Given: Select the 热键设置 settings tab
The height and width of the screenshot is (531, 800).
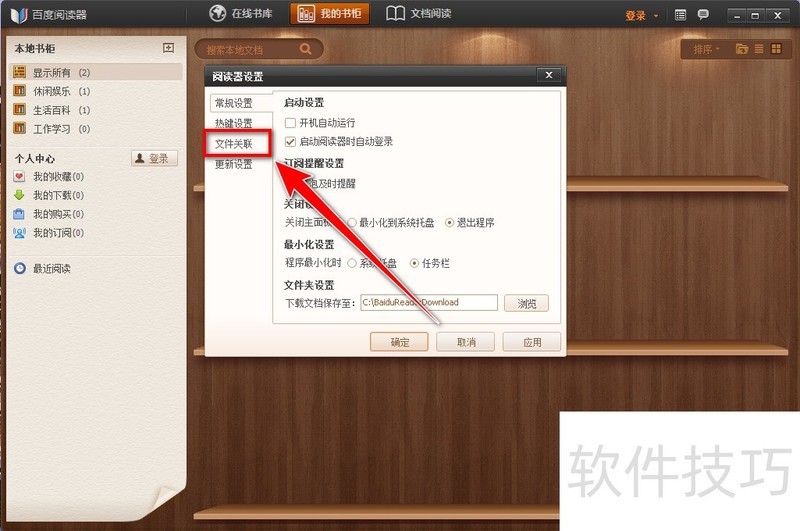Looking at the screenshot, I should (x=234, y=123).
